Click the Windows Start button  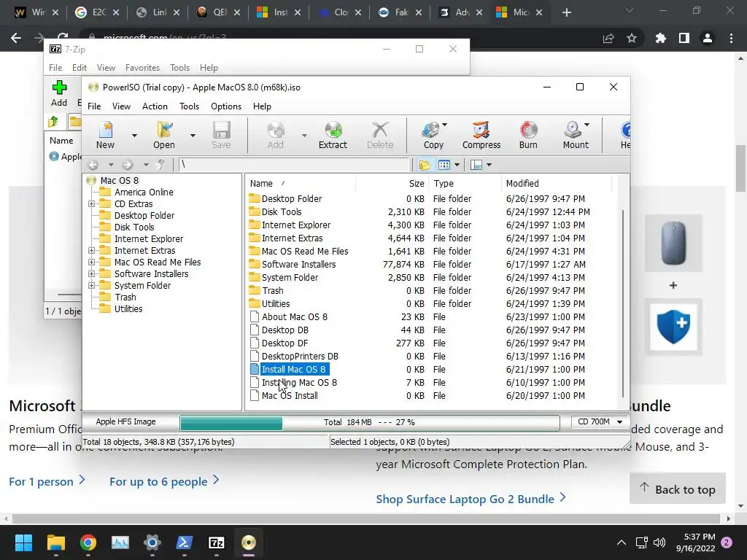tap(23, 542)
